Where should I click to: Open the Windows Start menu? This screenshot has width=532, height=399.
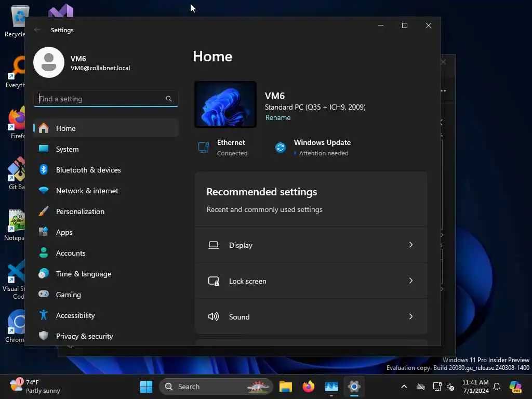(x=146, y=387)
